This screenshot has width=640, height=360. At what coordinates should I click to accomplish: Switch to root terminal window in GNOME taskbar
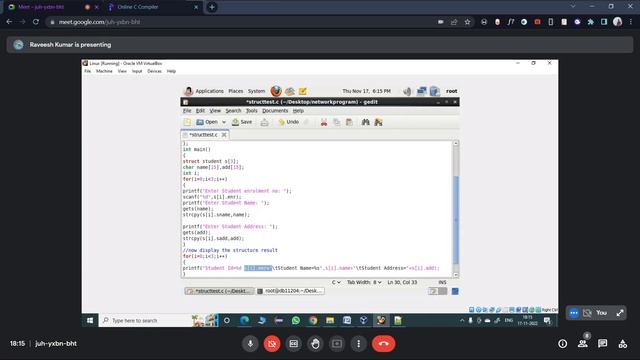click(x=290, y=291)
